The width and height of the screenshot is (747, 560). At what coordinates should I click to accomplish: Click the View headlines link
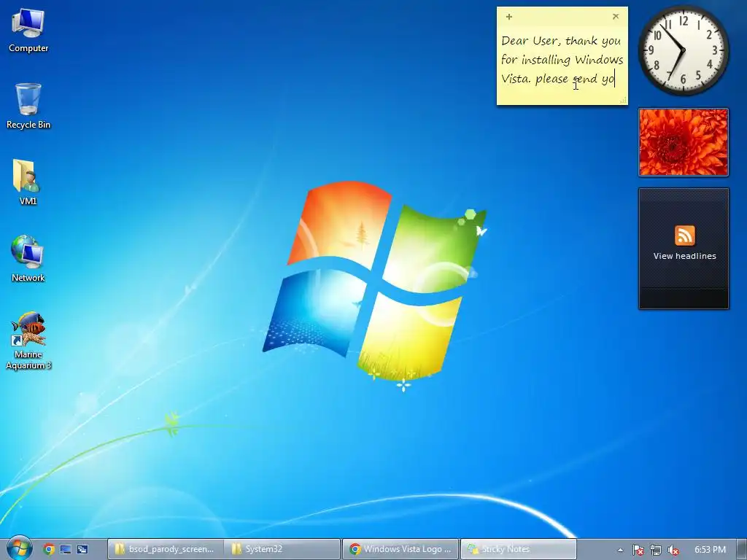pyautogui.click(x=684, y=256)
